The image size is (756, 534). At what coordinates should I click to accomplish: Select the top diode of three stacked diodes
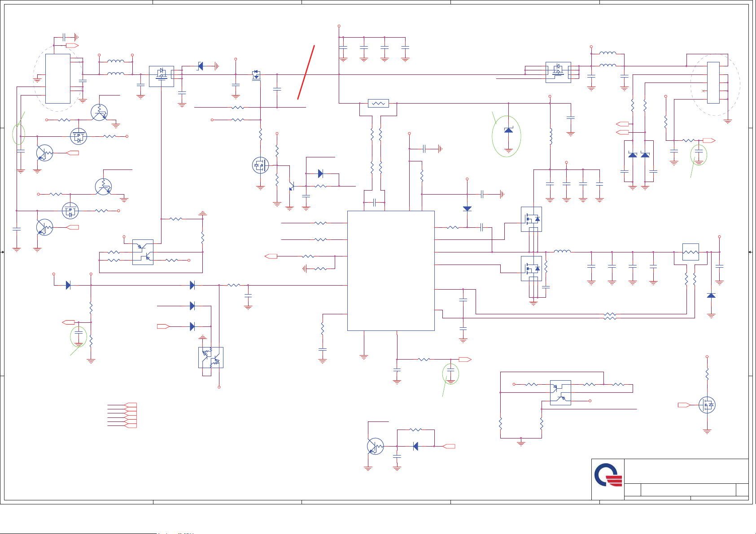coord(192,285)
